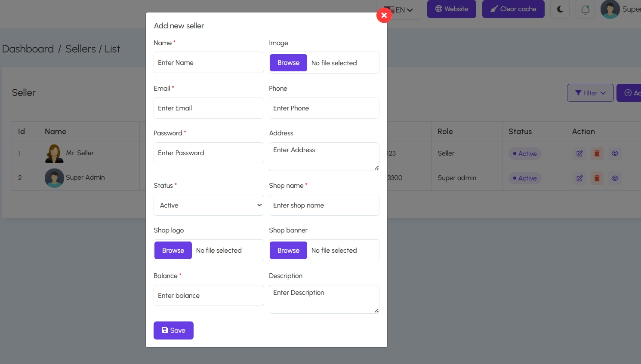Click Mr. Seller's avatar thumbnail
This screenshot has height=364, width=641.
click(54, 153)
